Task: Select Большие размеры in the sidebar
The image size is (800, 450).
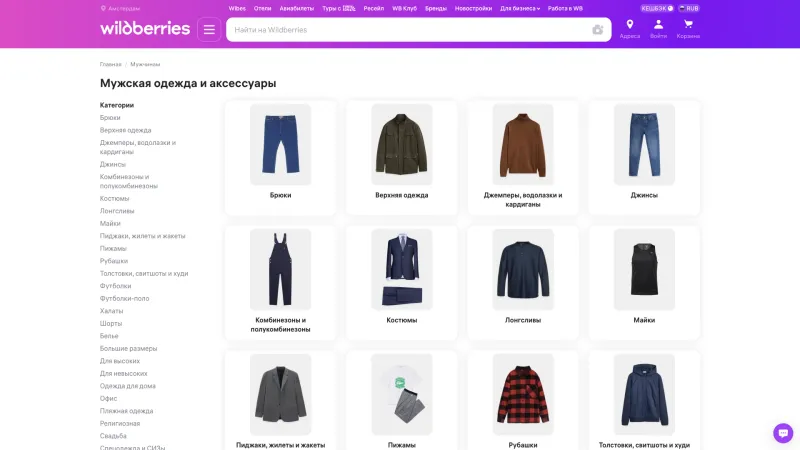Action: [129, 348]
